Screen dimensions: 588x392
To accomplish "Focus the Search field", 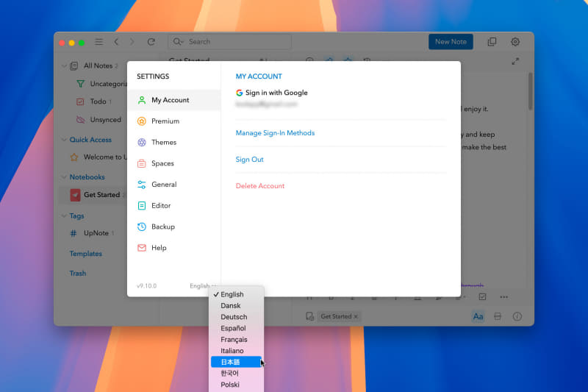I will pyautogui.click(x=230, y=42).
